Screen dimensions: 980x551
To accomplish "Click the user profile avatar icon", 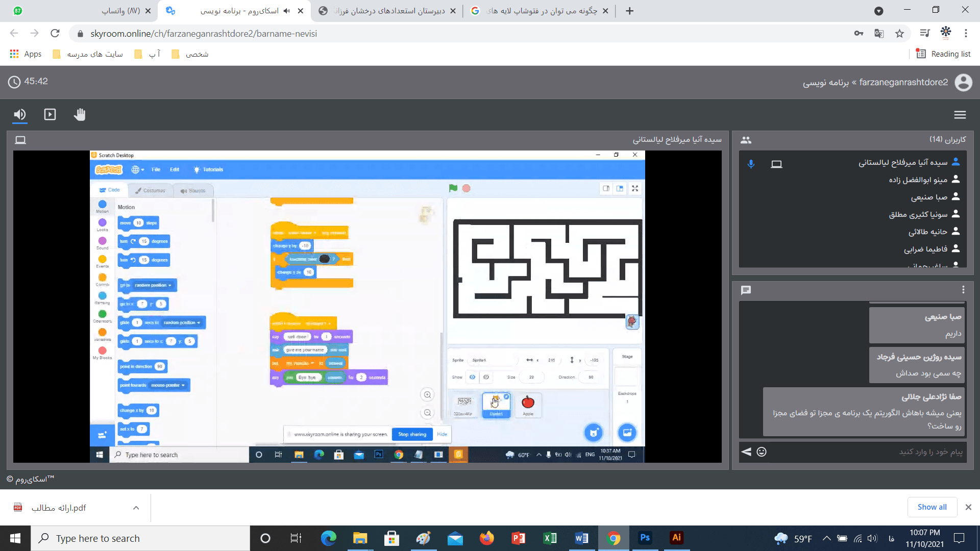I will [963, 82].
